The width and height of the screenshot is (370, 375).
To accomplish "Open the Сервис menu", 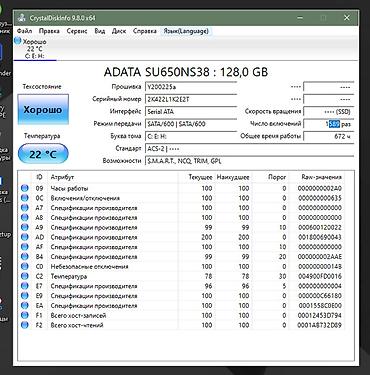I will coord(77,31).
